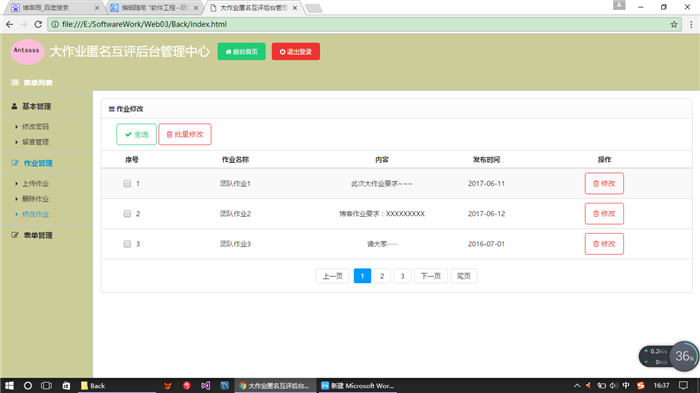Screen dimensions: 700x393
Task: Click the red 退出登录 logout button
Action: tap(296, 51)
